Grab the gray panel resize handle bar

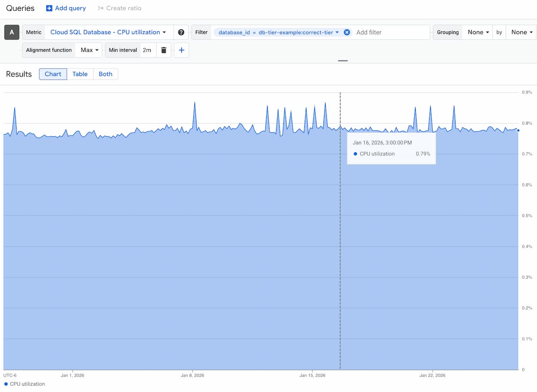pyautogui.click(x=343, y=60)
